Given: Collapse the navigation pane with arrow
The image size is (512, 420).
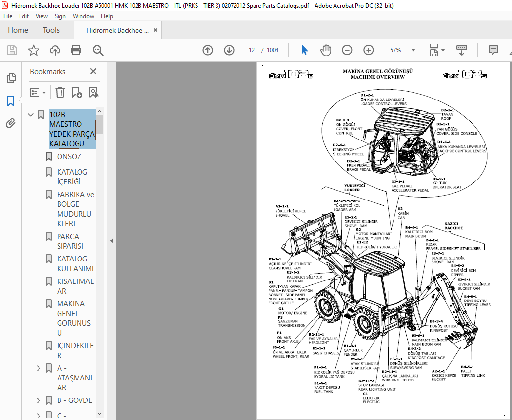Looking at the screenshot, I should [112, 240].
